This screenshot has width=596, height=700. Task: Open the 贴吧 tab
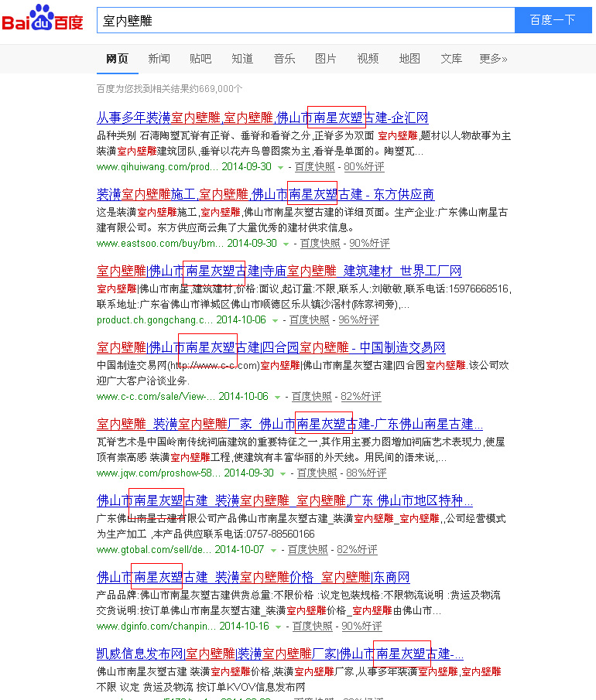200,59
